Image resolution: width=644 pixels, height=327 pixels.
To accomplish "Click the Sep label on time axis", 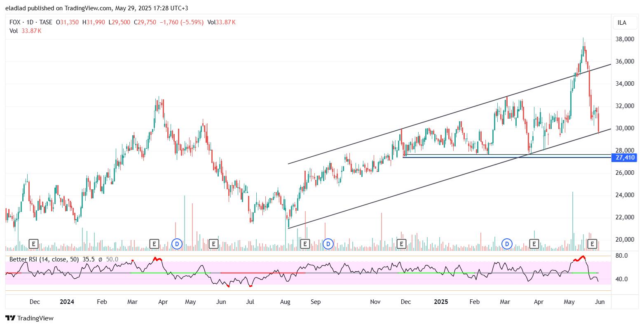I will pyautogui.click(x=316, y=302).
